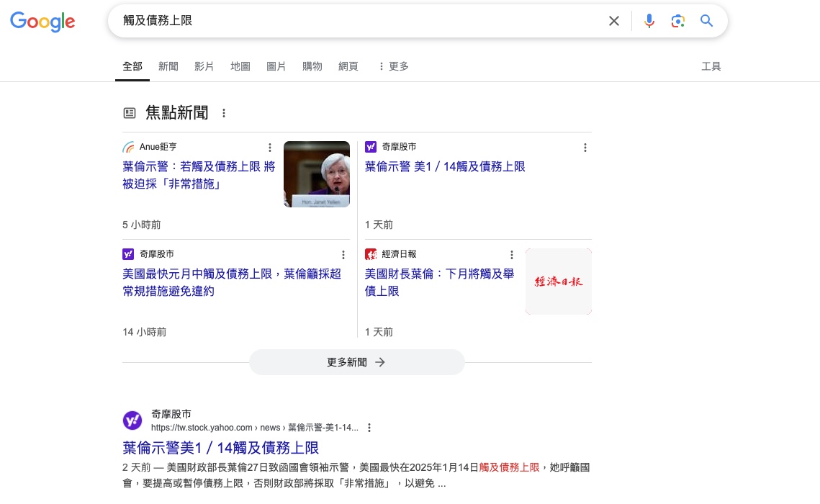Open the 圖片 tab

pos(276,66)
